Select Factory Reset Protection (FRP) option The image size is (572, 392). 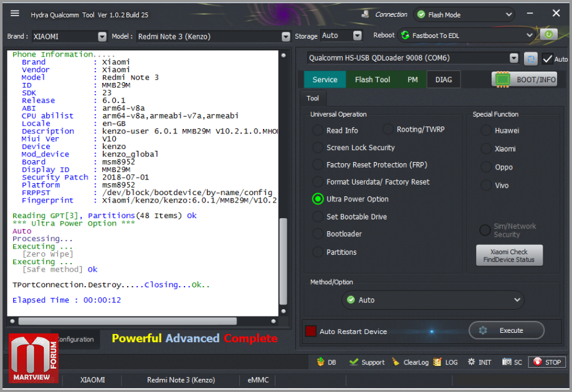[318, 165]
